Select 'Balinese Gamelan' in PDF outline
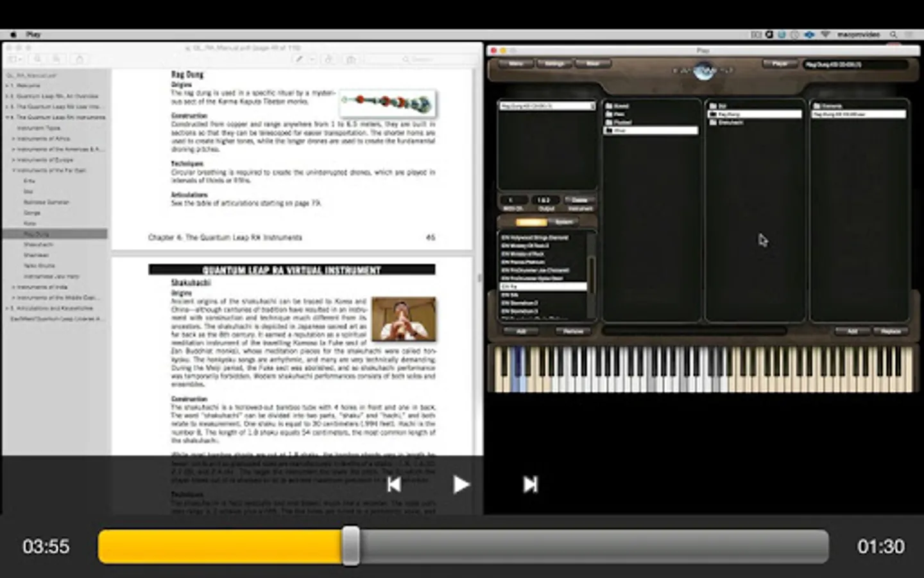 pos(46,202)
